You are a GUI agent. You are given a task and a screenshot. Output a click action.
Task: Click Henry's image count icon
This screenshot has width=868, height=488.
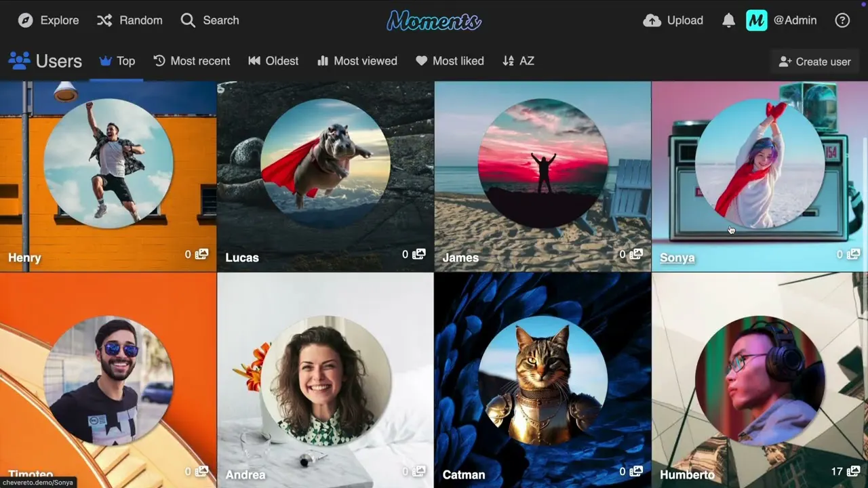click(202, 254)
